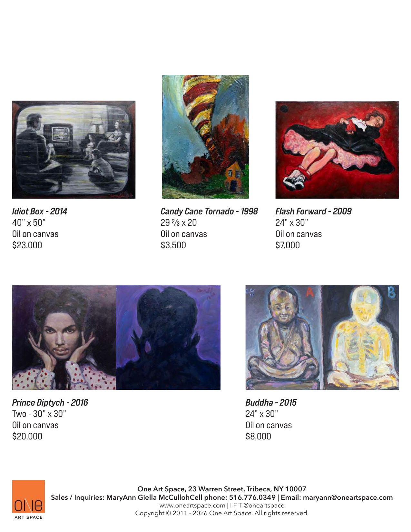Viewport: 411px width, 532px height.
Task: Select the Buddha skeleton panel labeled B
Action: pyautogui.click(x=361, y=337)
